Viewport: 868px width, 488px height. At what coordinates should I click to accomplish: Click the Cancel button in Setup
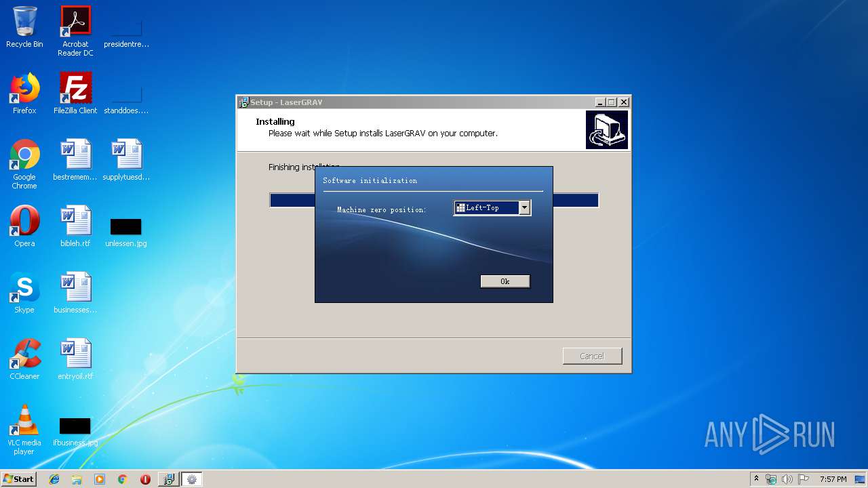[592, 356]
